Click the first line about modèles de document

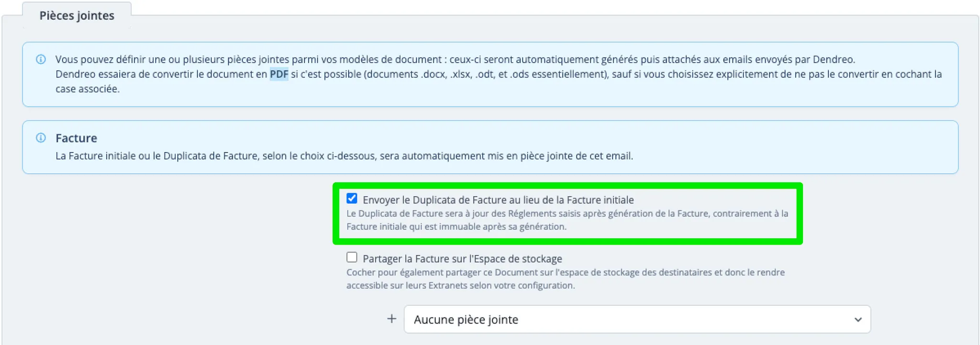tap(455, 59)
